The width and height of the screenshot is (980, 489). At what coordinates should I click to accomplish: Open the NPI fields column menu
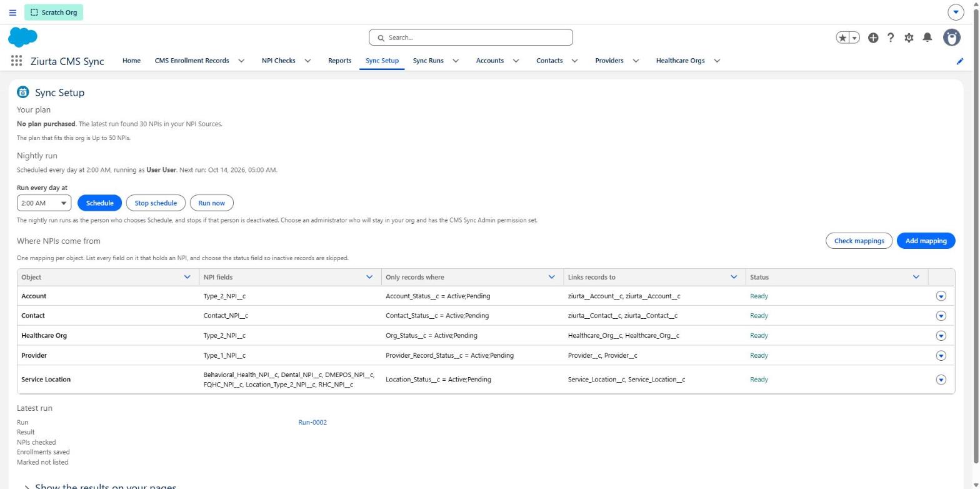[369, 277]
